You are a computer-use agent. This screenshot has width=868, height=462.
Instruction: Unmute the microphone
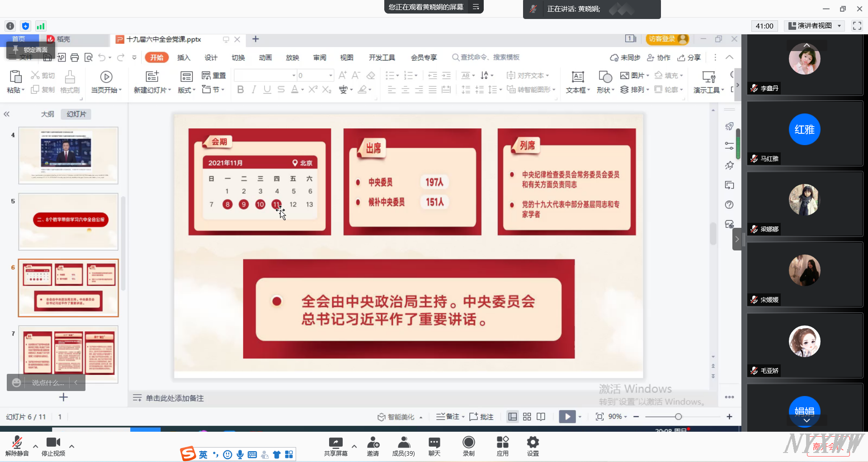tap(17, 443)
